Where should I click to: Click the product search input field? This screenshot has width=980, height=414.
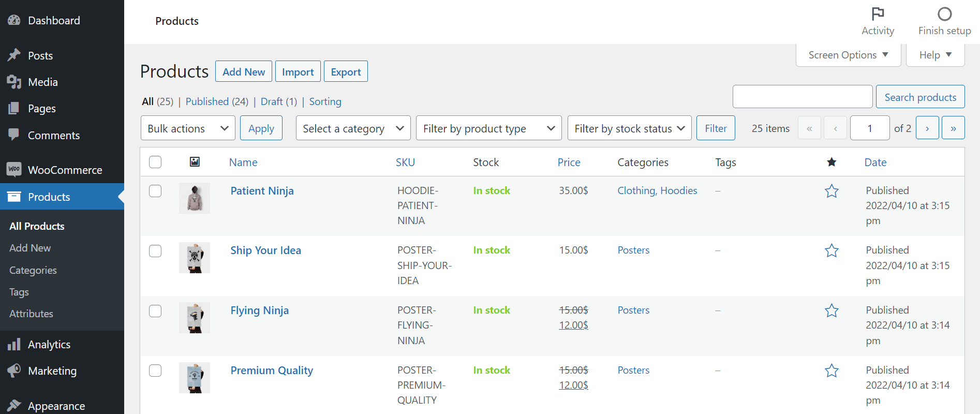803,97
